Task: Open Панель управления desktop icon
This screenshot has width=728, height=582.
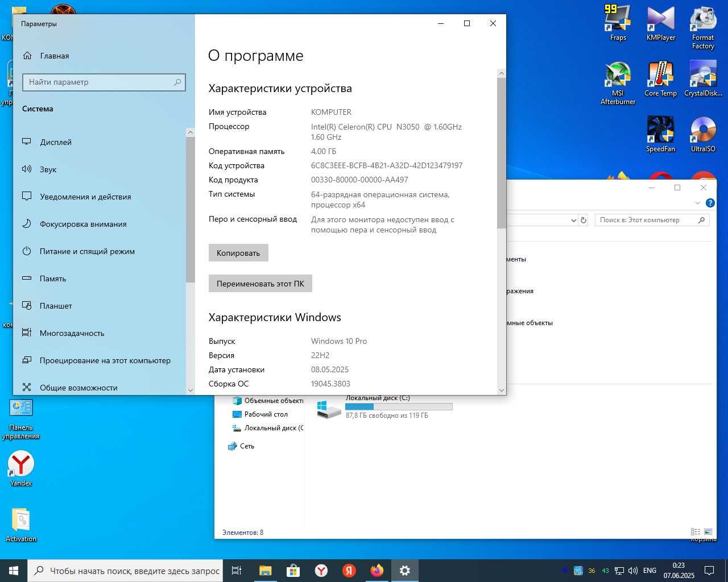Action: (x=21, y=419)
